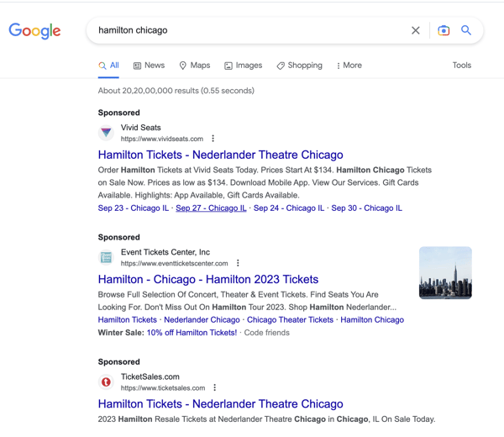Open three-dot menu beside ticketsales.com URL
504x437 pixels.
[x=215, y=387]
